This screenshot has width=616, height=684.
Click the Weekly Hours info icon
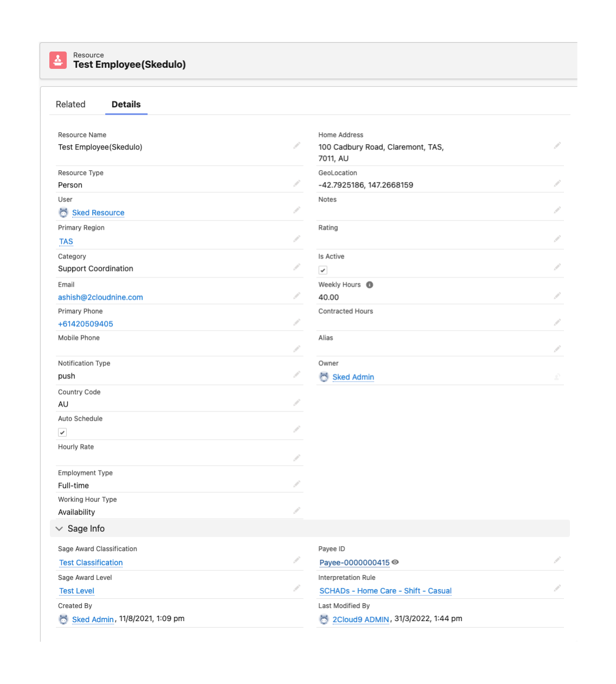[x=369, y=285]
